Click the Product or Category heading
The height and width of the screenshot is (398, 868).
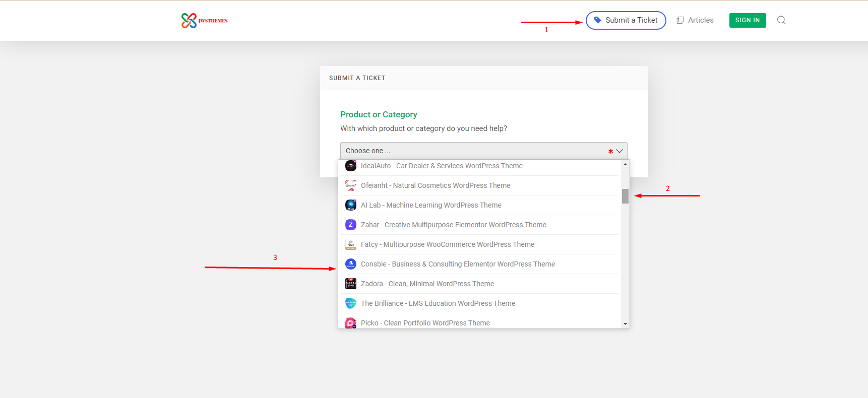point(379,114)
